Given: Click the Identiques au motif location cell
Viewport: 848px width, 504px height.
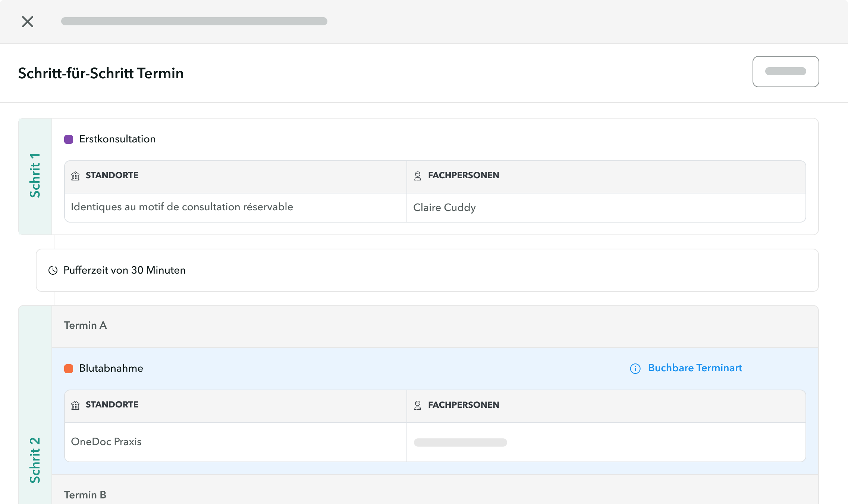Looking at the screenshot, I should click(x=182, y=207).
